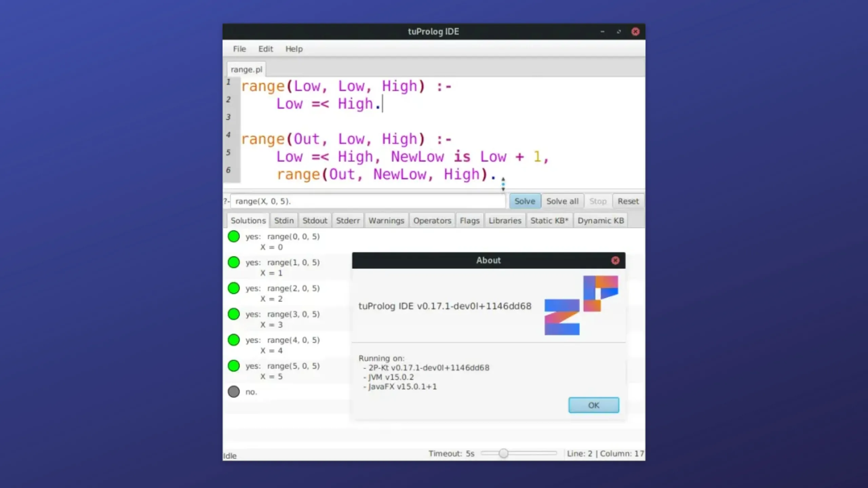
Task: Click green circle for range(1, 0, 5)
Action: pos(234,262)
